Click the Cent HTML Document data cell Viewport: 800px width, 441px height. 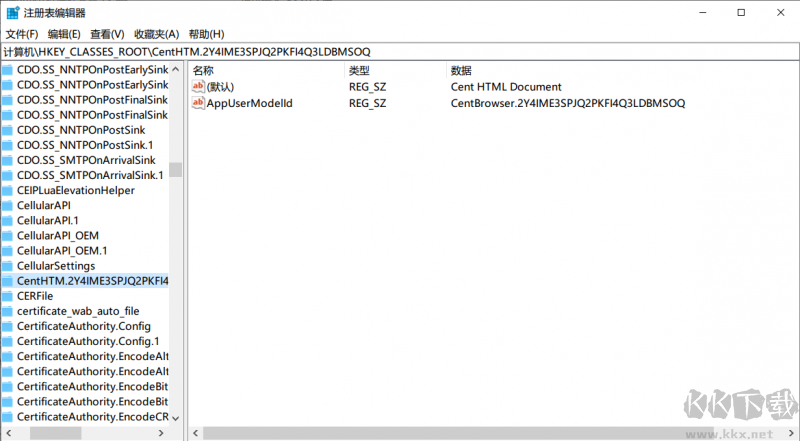pos(506,87)
